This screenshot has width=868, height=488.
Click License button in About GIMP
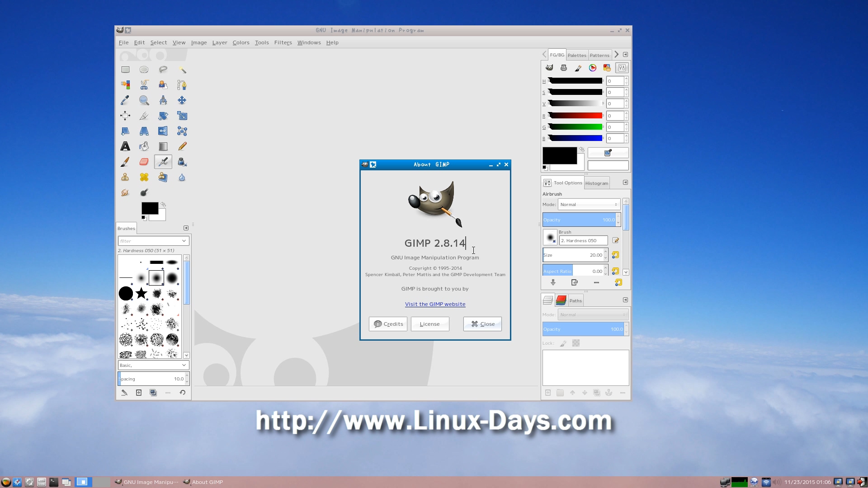click(429, 324)
